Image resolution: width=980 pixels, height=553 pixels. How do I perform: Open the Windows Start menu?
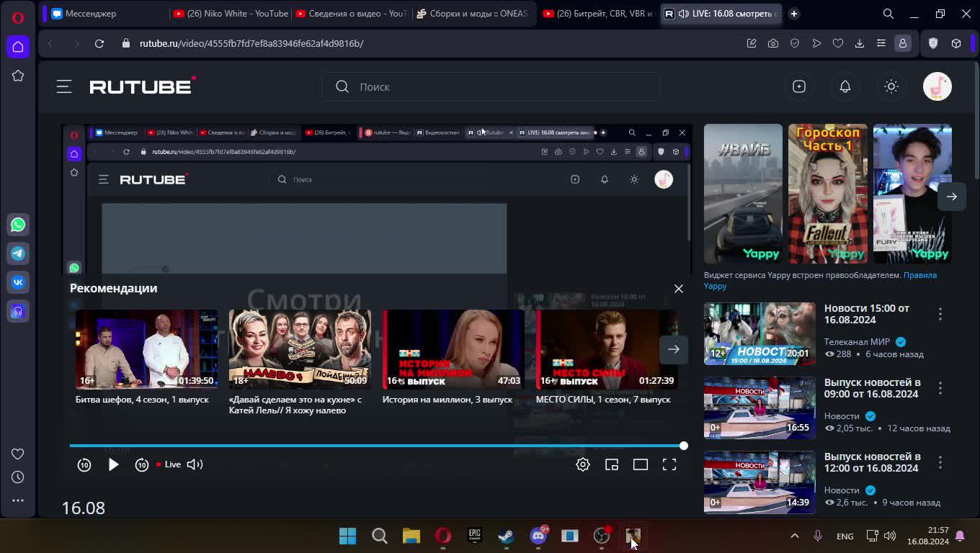[347, 536]
